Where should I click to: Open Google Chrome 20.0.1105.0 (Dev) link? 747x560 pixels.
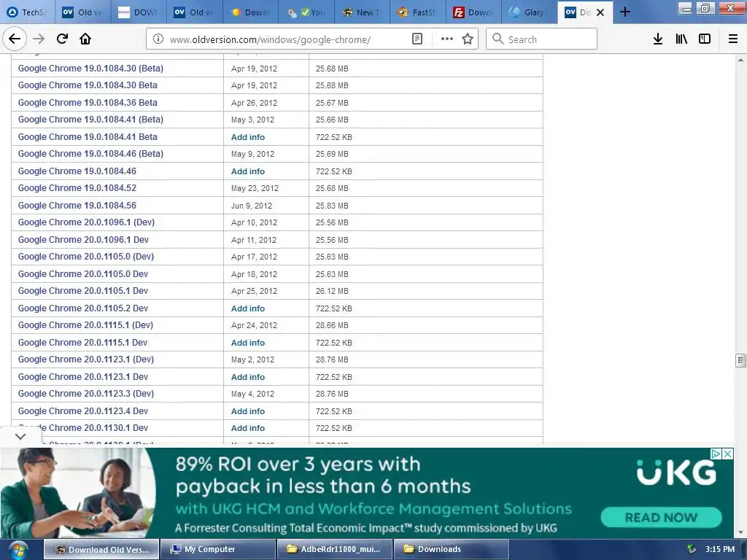pyautogui.click(x=86, y=257)
